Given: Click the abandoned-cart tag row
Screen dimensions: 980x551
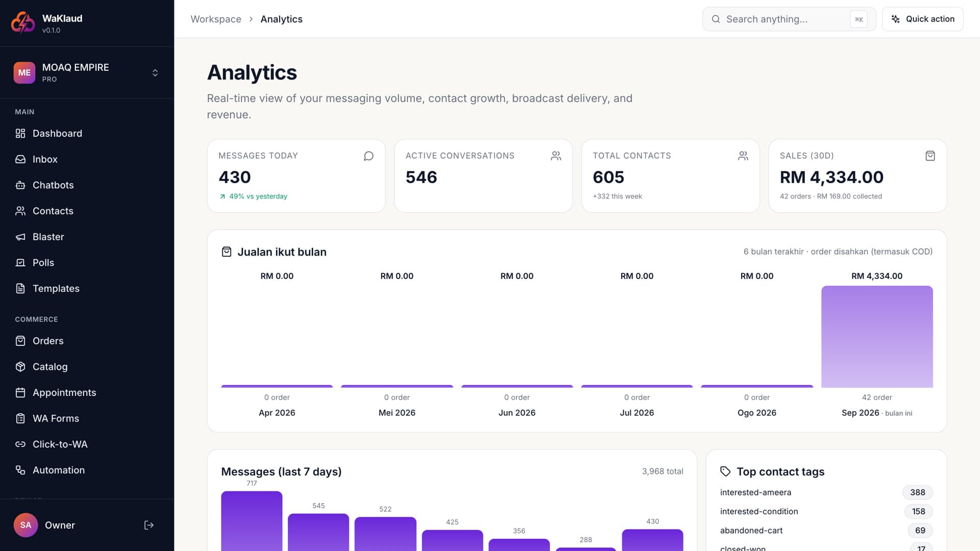Looking at the screenshot, I should 826,531.
